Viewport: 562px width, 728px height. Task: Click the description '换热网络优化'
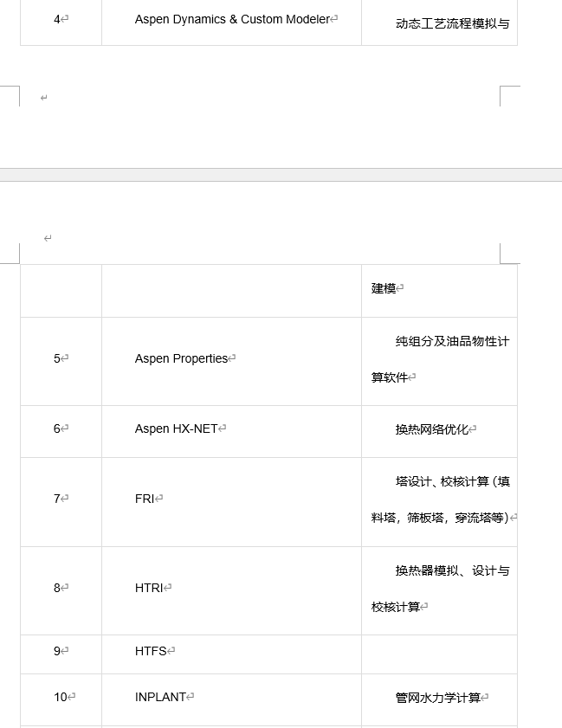(x=432, y=429)
